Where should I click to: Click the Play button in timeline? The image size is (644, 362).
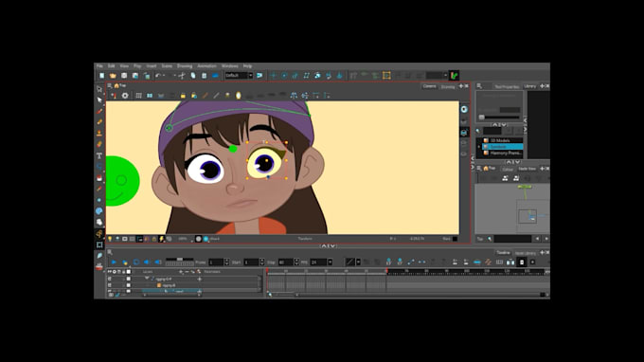point(114,262)
